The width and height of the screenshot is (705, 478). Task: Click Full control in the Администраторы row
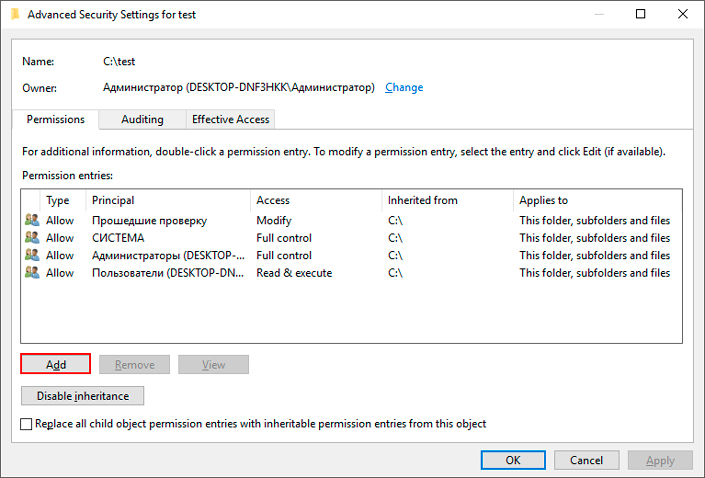[284, 255]
